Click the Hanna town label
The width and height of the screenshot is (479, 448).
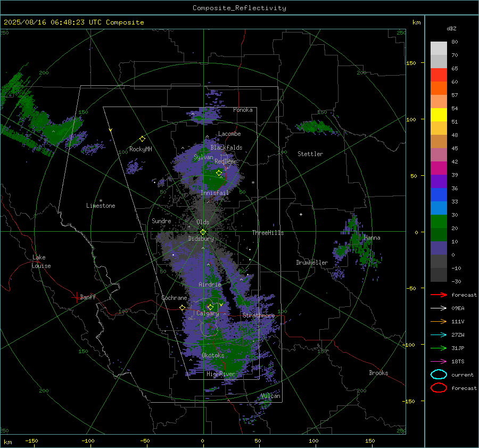[372, 238]
